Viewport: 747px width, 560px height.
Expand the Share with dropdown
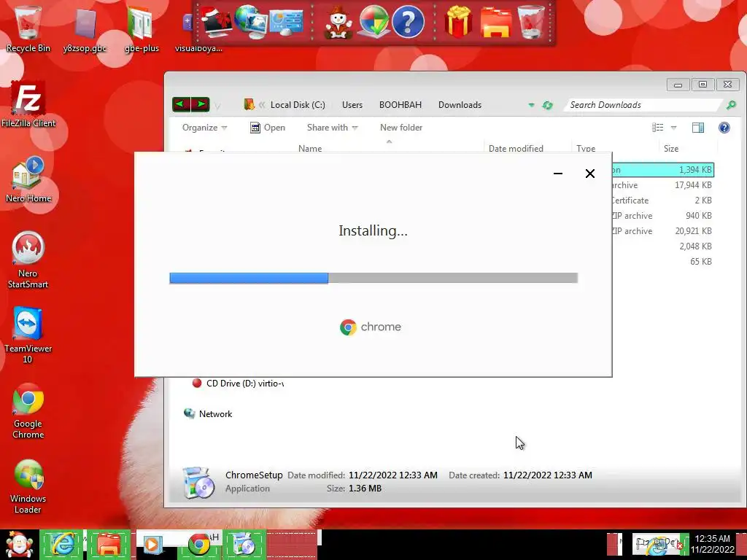click(x=332, y=128)
